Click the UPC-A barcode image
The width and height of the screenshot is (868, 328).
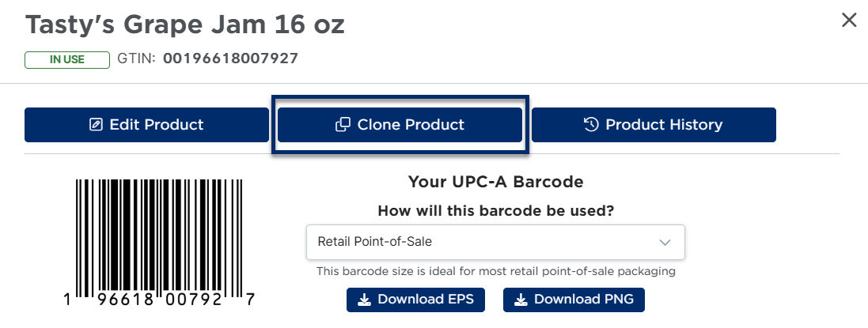pos(159,243)
